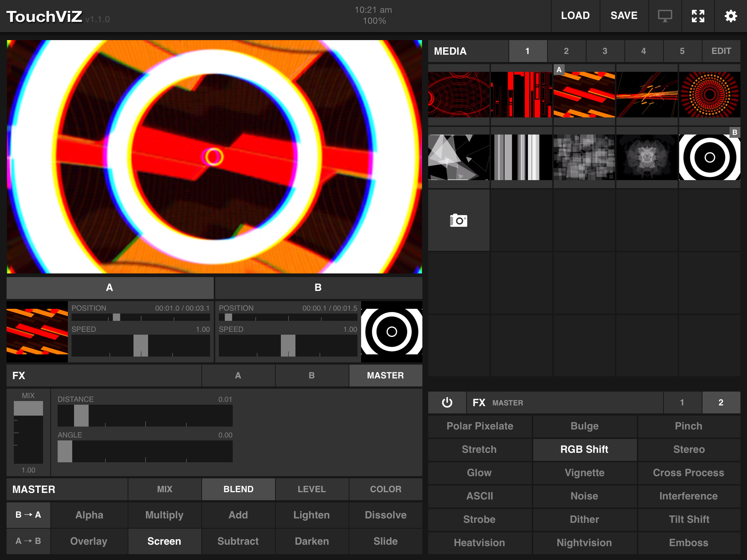747x560 pixels.
Task: Open the LEVEL tab in Master
Action: [312, 489]
